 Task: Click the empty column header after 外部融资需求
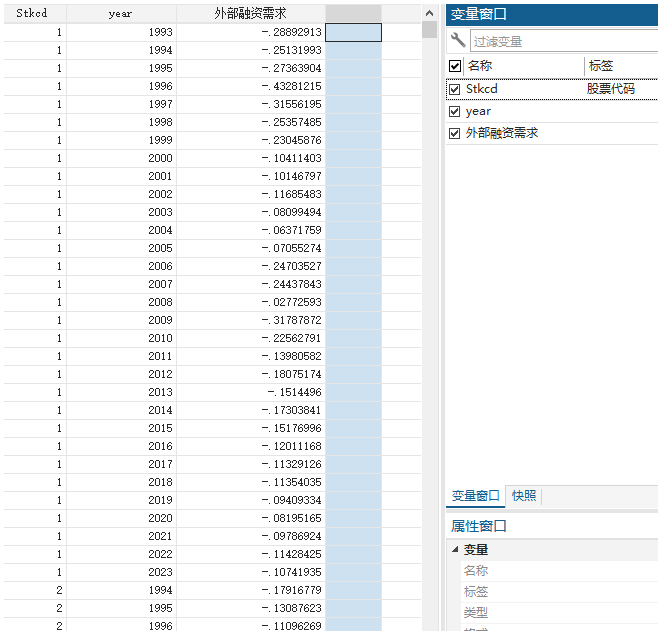353,13
